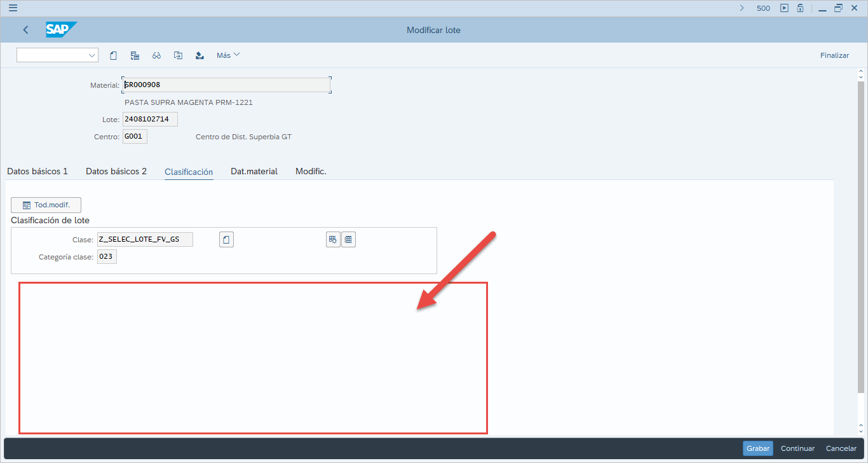Viewport: 868px width, 463px height.
Task: Click the play icon next to 500
Action: (784, 8)
